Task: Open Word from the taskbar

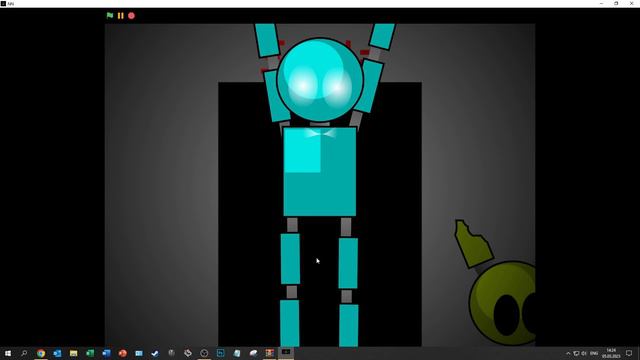Action: 106,353
